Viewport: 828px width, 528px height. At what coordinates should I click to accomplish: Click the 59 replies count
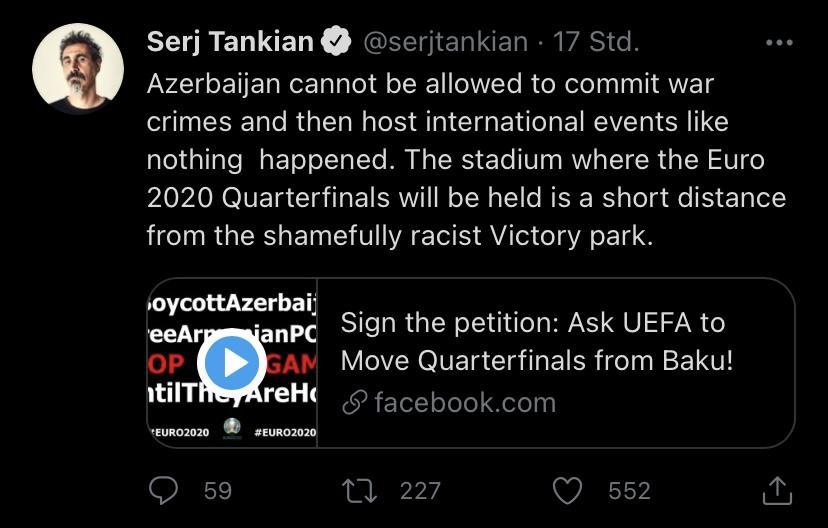coord(217,490)
